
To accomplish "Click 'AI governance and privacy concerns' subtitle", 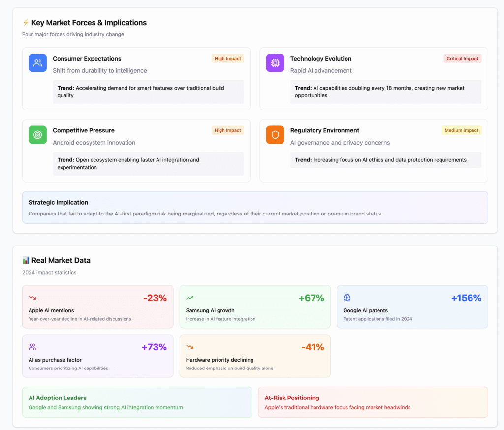I will (x=340, y=143).
